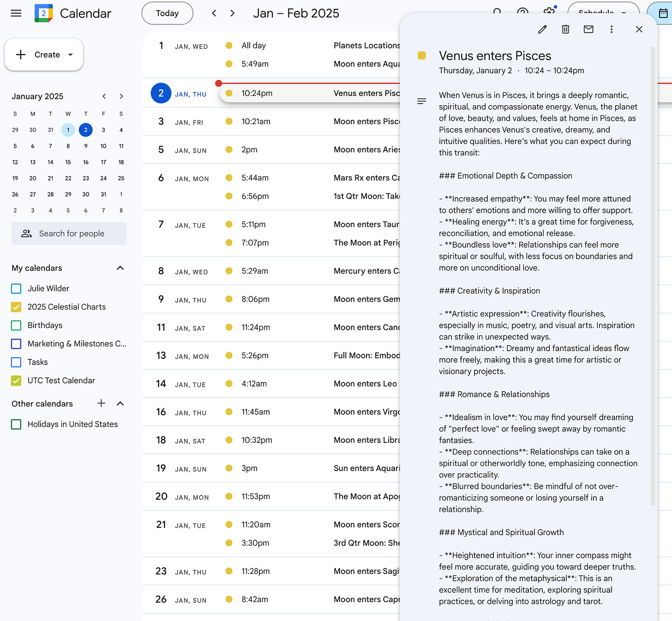Click date 26 JAN, SUN row header
This screenshot has width=672, height=621.
181,599
